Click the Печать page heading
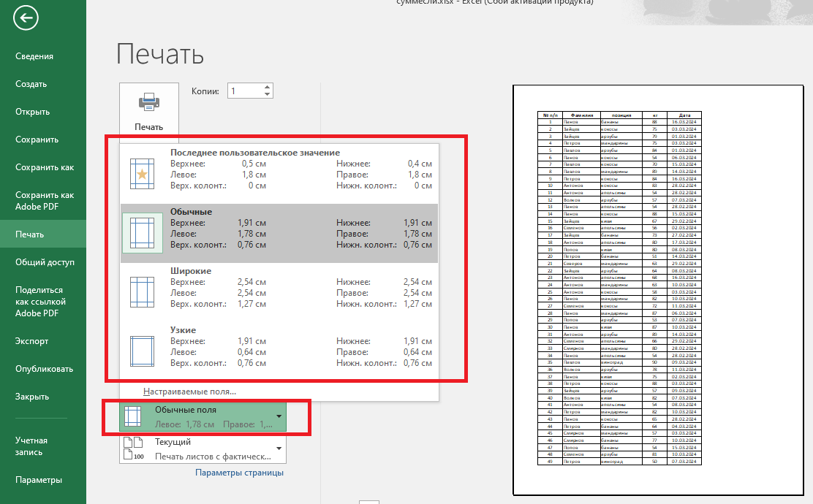The width and height of the screenshot is (813, 504). click(x=159, y=54)
